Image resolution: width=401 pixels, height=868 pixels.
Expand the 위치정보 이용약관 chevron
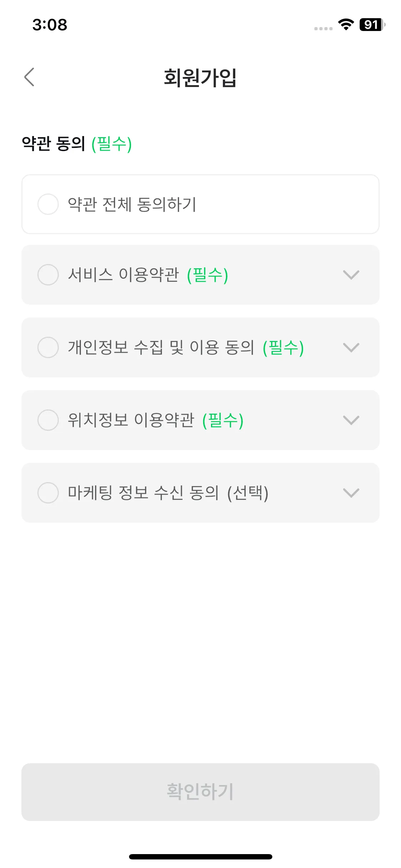point(351,420)
